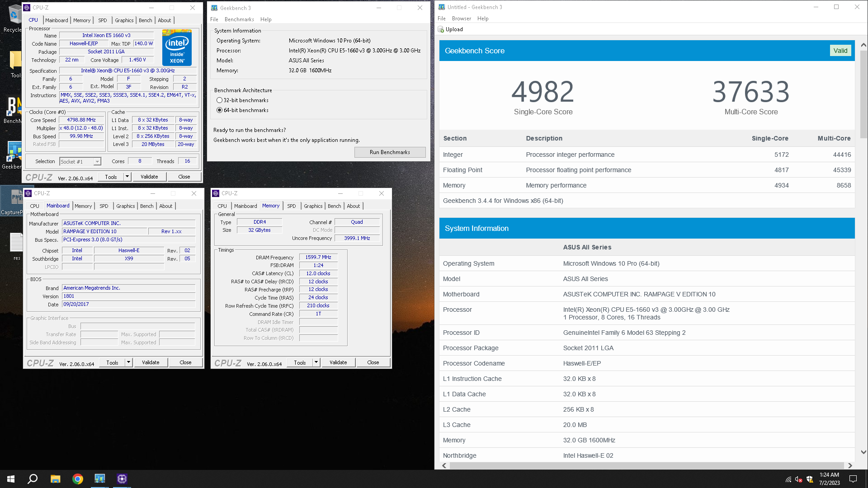The width and height of the screenshot is (868, 488).
Task: Expand Tools dropdown arrow in Mainboard CPU-Z window
Action: (129, 362)
